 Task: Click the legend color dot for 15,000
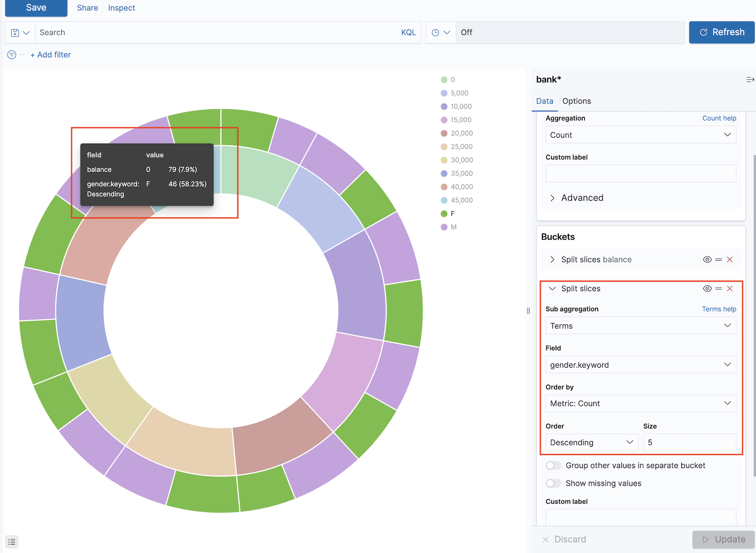pos(444,120)
